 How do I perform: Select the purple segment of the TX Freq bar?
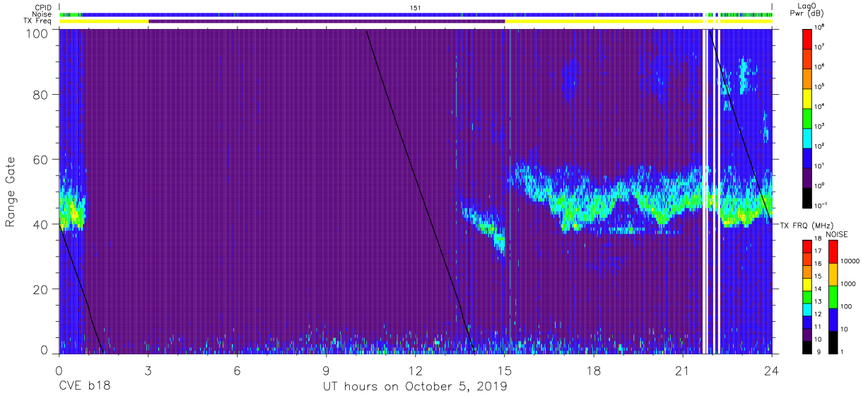coord(327,21)
